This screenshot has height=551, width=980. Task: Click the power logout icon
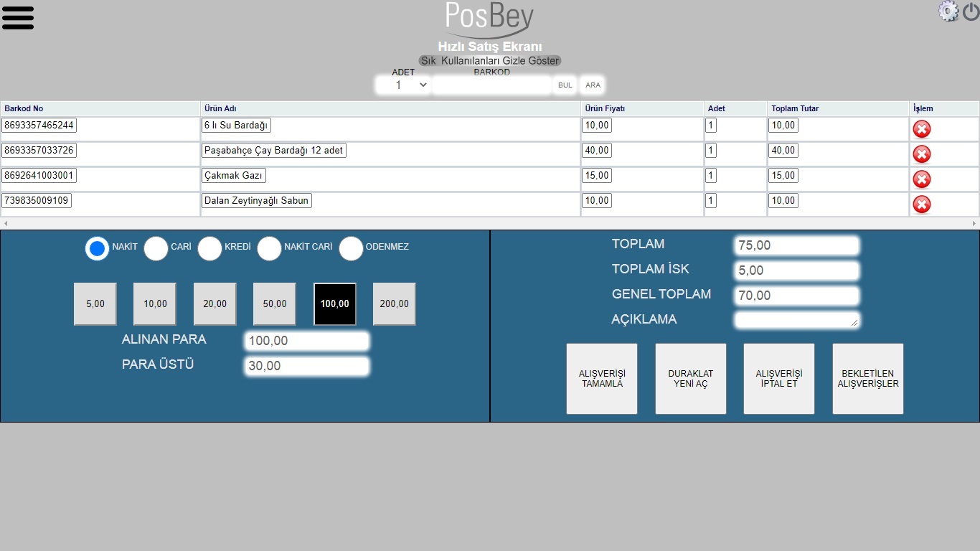[971, 11]
